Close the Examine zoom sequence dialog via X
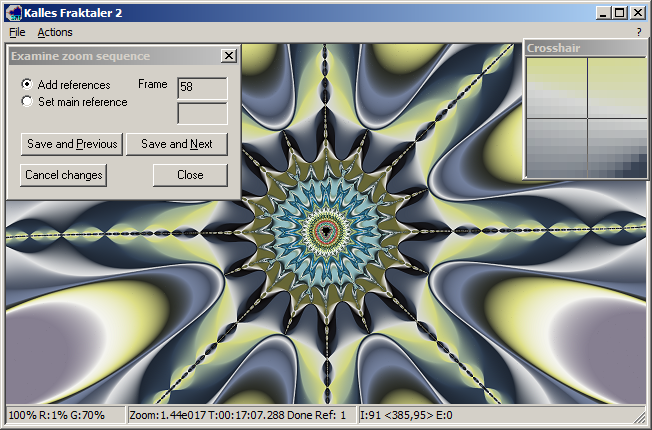The width and height of the screenshot is (652, 430). point(228,56)
